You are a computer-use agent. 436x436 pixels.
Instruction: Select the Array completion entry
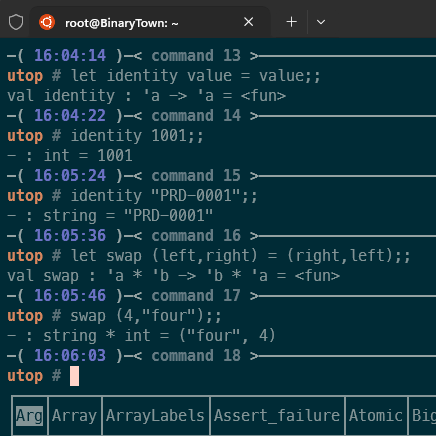pyautogui.click(x=74, y=416)
